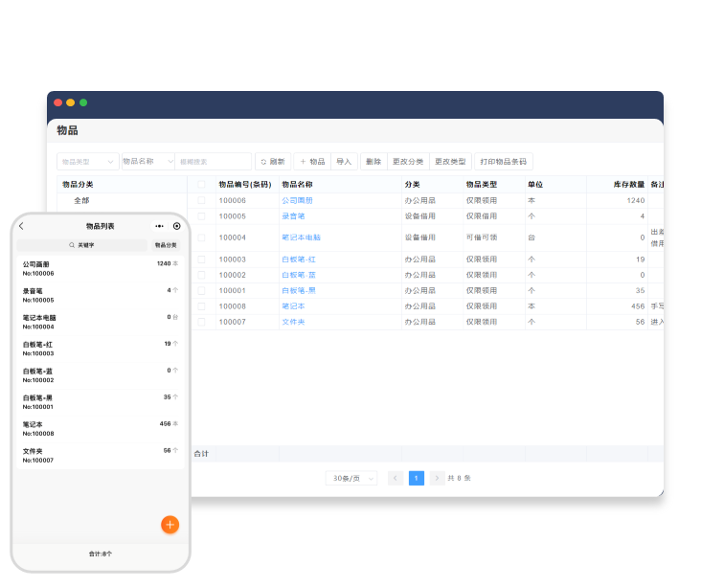Select 全部 in the category tree

[x=81, y=200]
